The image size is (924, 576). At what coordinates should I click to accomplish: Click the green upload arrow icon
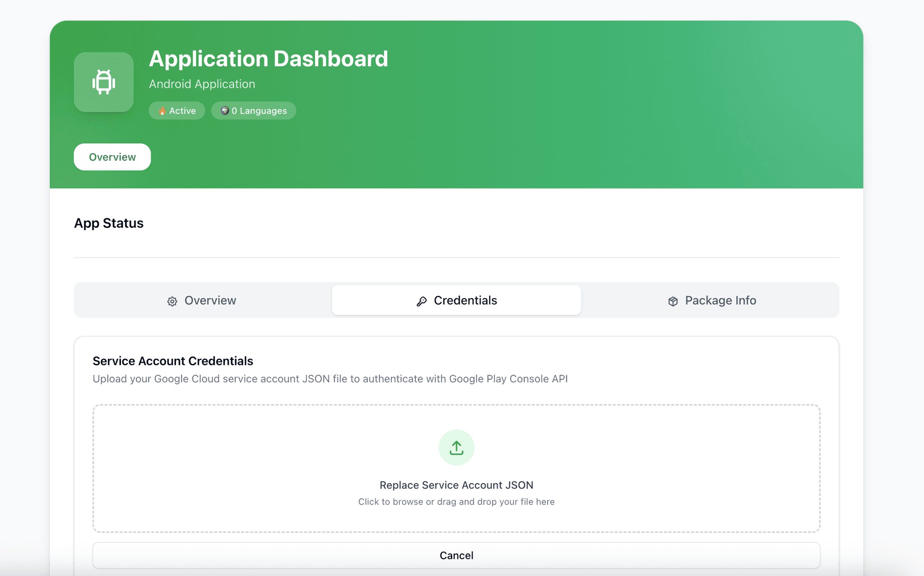click(x=456, y=447)
